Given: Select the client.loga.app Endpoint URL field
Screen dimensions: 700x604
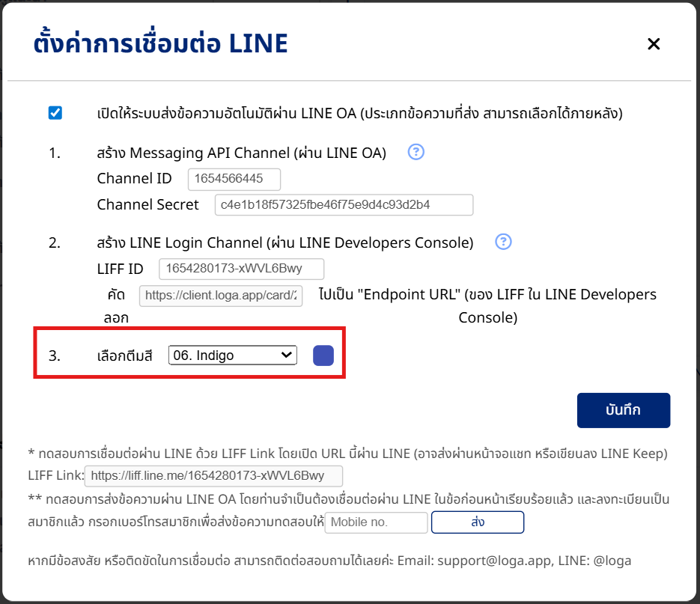Looking at the screenshot, I should click(x=221, y=296).
